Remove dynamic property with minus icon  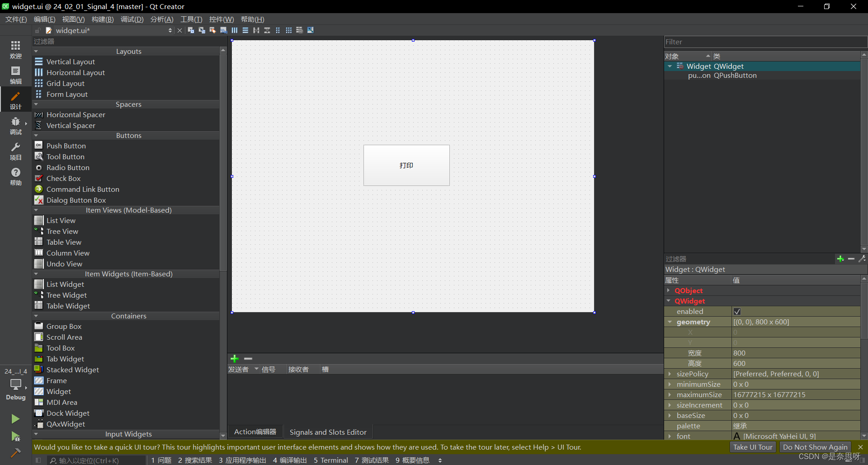pos(851,259)
